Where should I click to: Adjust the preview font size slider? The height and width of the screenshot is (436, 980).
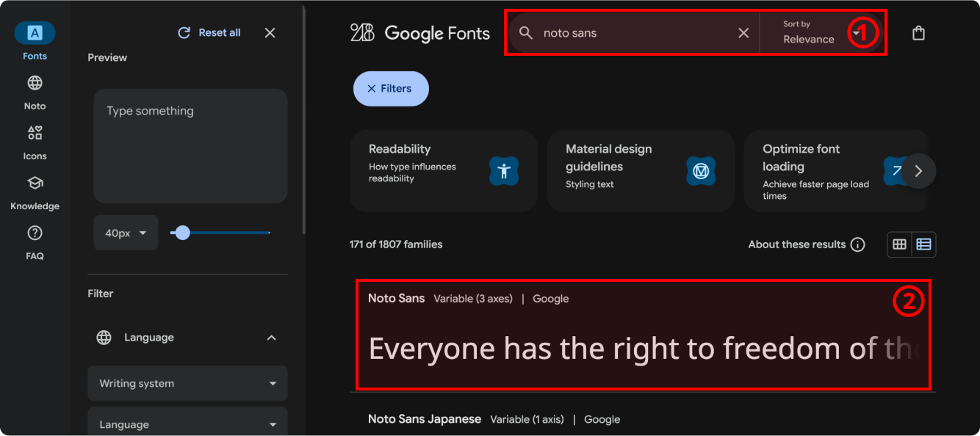pyautogui.click(x=183, y=233)
